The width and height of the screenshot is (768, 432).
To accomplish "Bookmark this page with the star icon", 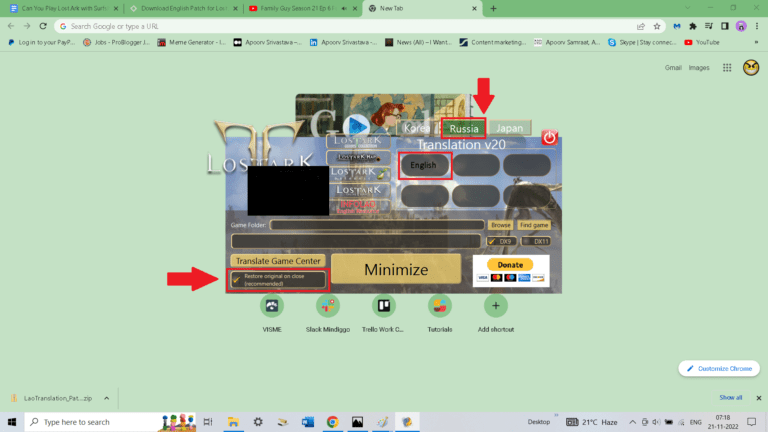I will click(x=657, y=27).
